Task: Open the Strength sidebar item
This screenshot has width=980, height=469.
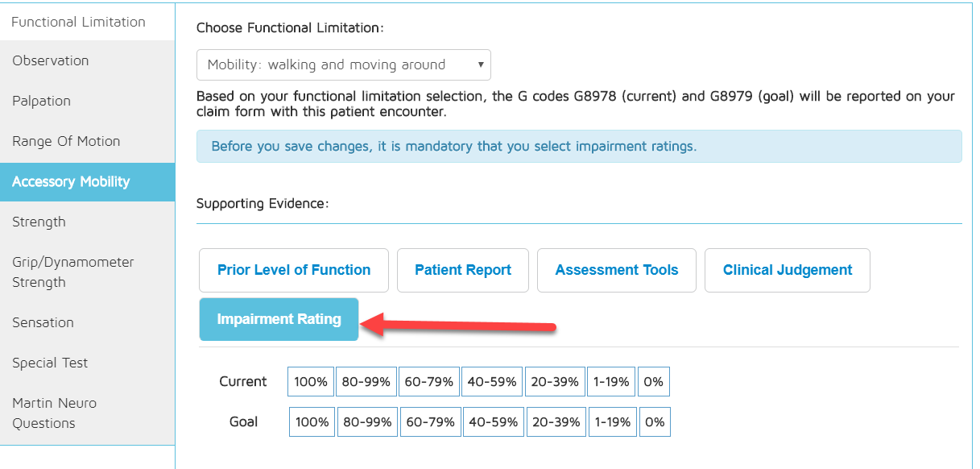Action: 39,222
